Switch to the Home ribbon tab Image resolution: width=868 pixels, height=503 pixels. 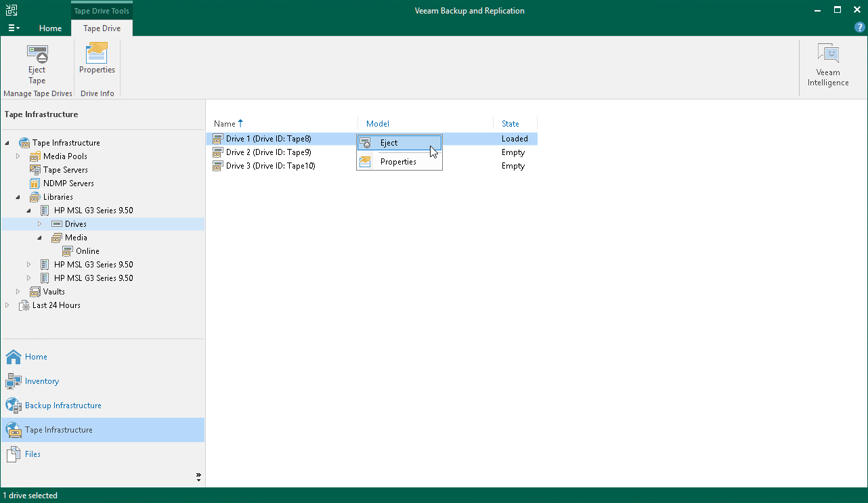pos(50,28)
